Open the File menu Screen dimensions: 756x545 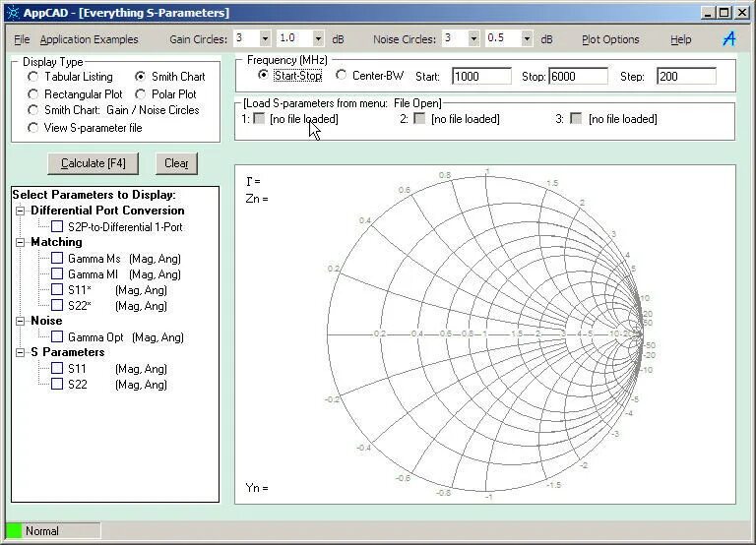22,39
